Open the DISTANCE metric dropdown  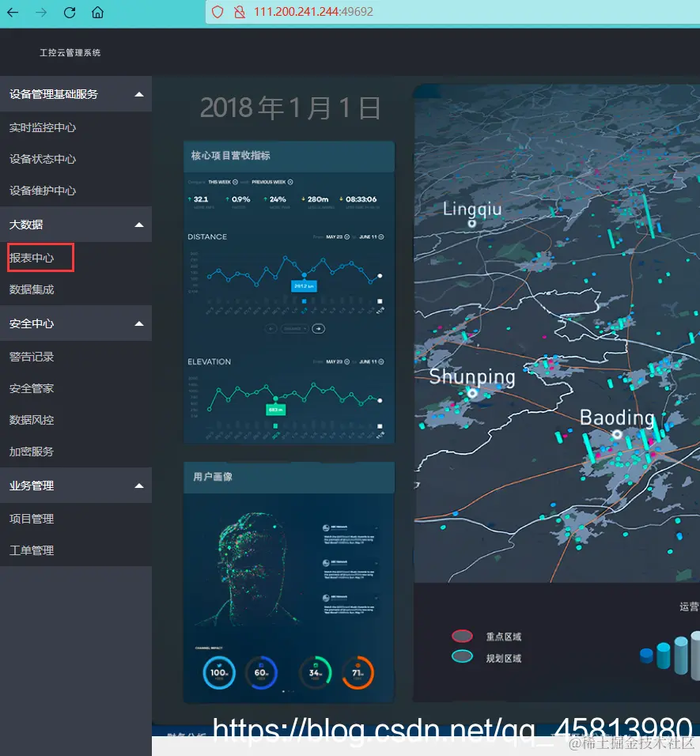point(293,328)
